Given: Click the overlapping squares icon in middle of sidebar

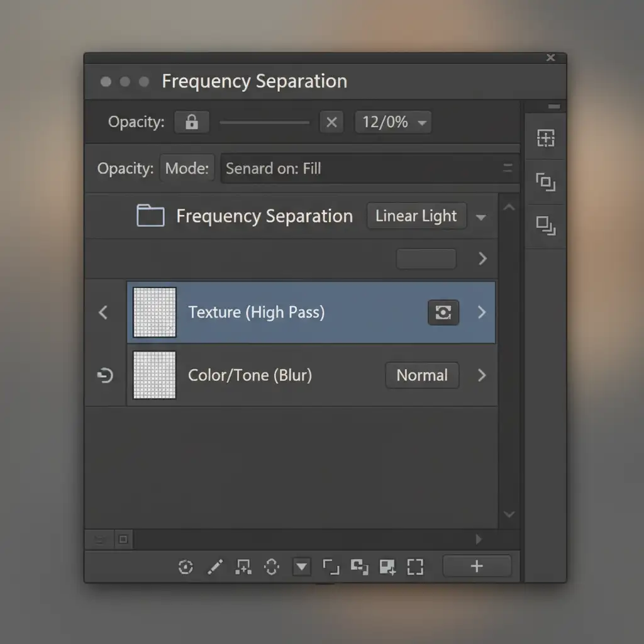Looking at the screenshot, I should tap(545, 182).
